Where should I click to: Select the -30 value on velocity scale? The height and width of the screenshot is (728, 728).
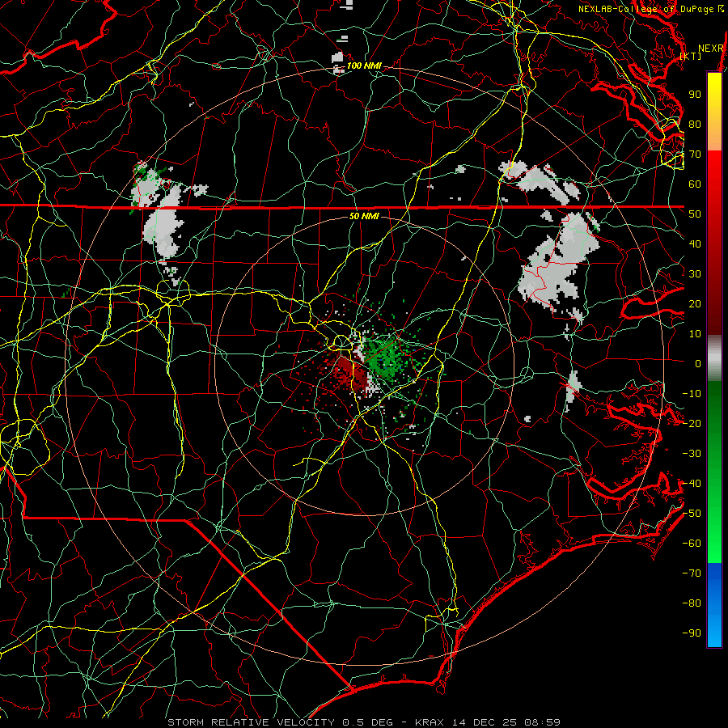(x=692, y=454)
